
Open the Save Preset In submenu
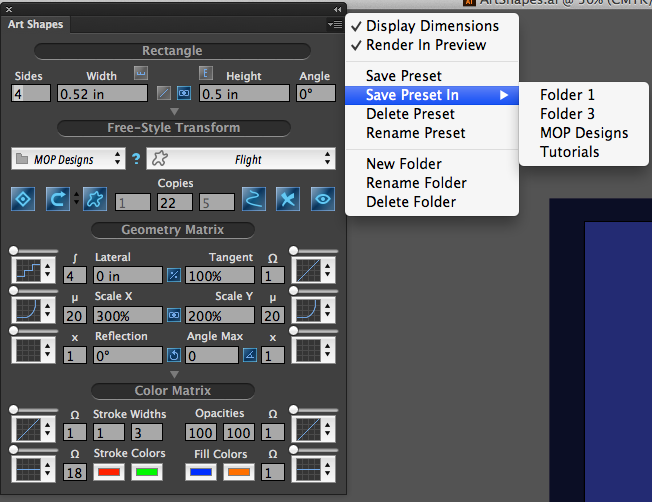[x=432, y=95]
